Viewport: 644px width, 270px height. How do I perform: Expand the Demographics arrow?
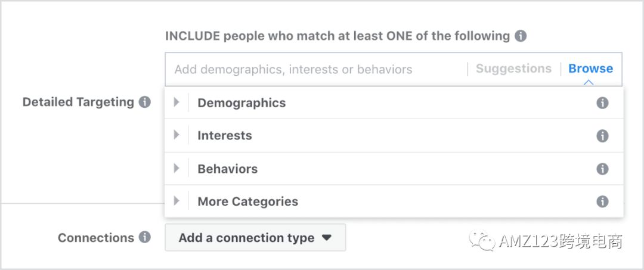coord(177,103)
